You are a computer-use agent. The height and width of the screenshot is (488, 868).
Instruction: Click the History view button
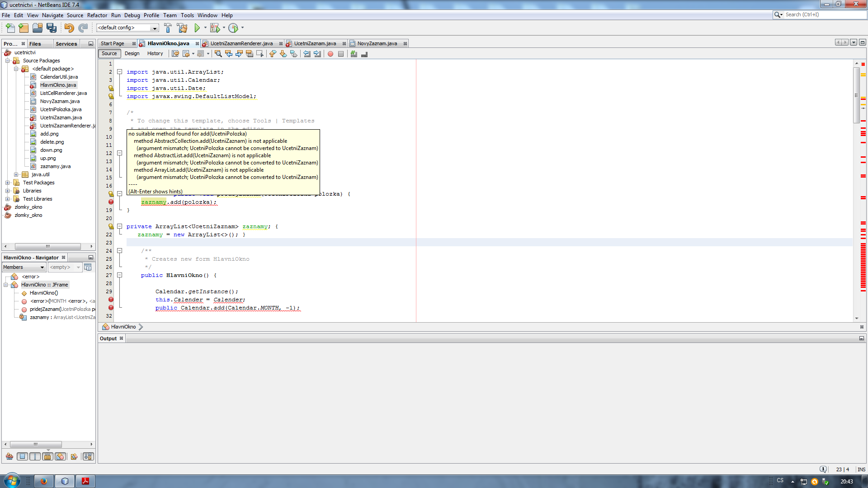click(x=155, y=54)
